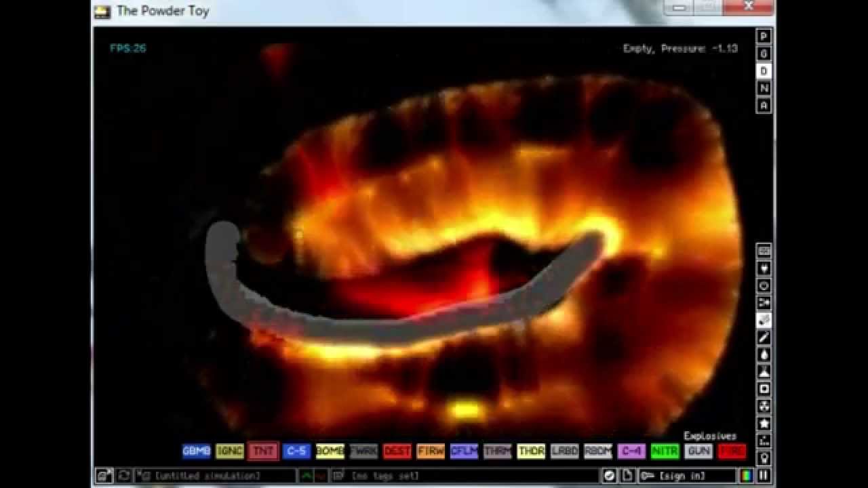The image size is (868, 488).
Task: Pick the NITR nitroglycerin element
Action: pos(665,451)
